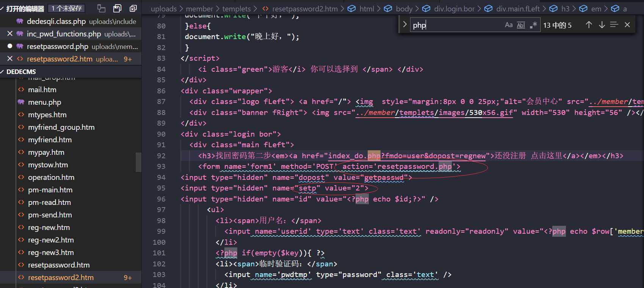Close the resetpassword2.htm open editor
644x288 pixels.
coord(10,59)
